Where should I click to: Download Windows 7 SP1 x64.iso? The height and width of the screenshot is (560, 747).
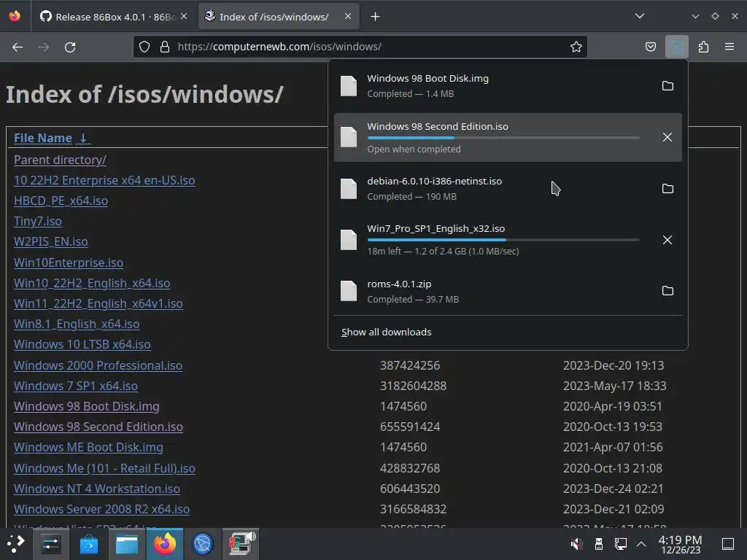76,386
